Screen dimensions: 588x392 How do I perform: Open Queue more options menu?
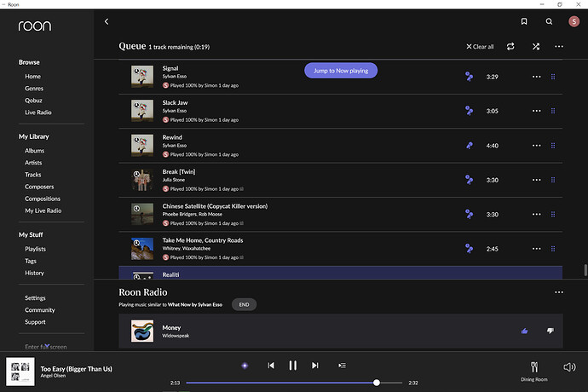point(559,47)
